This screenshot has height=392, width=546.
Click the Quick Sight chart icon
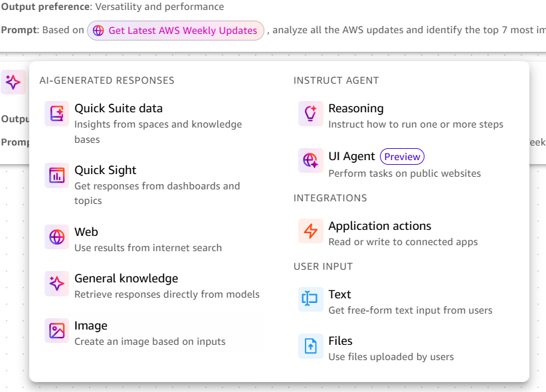56,175
